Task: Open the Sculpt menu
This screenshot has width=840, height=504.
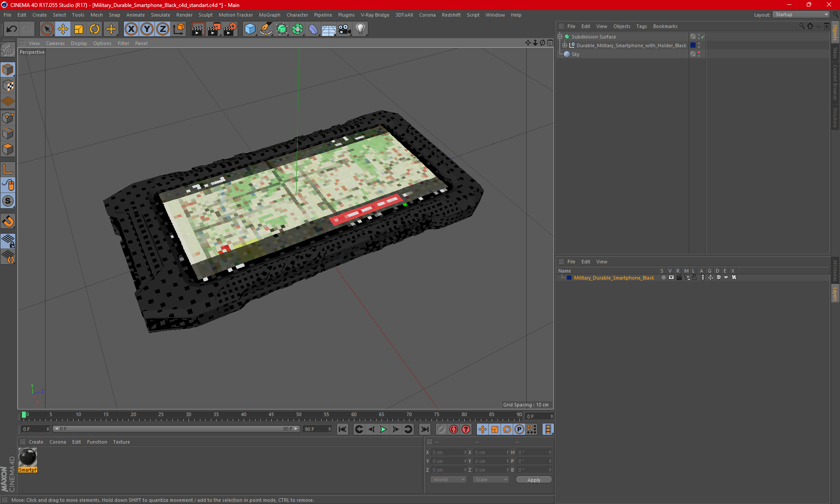Action: click(x=205, y=15)
